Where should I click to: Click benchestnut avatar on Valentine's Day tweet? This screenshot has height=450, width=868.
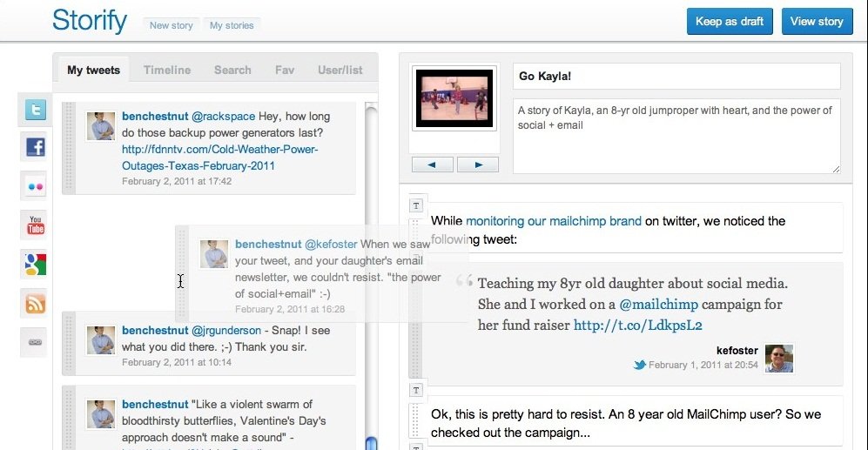coord(101,414)
